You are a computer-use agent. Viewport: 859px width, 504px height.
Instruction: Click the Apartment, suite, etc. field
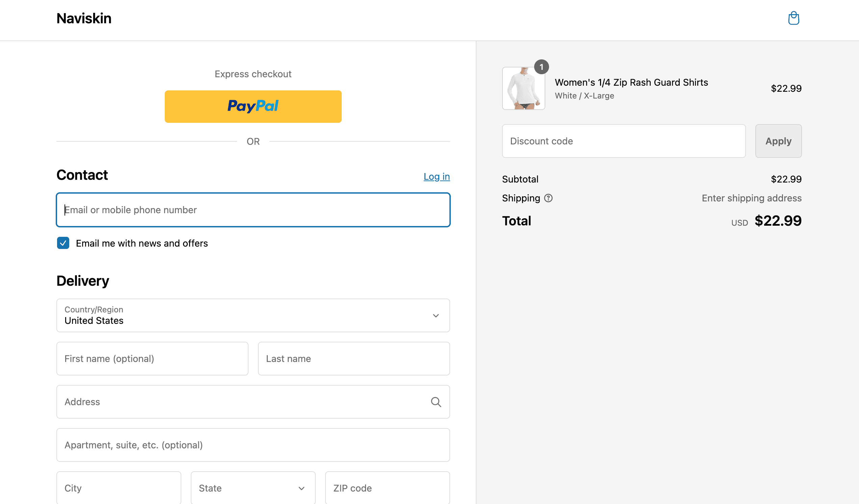click(253, 445)
